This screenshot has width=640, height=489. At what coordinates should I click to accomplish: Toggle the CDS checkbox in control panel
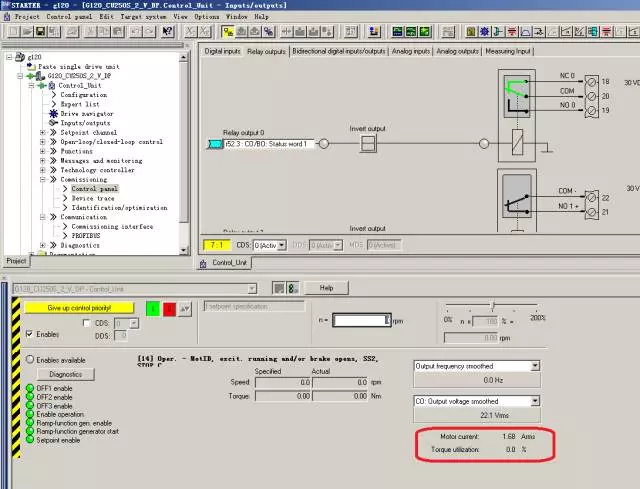pyautogui.click(x=86, y=323)
